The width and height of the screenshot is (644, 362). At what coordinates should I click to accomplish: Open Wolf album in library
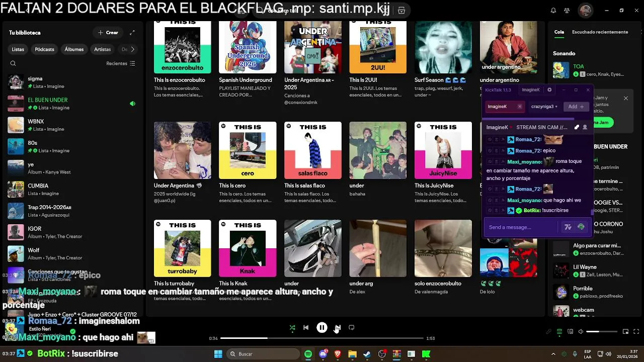coord(72,254)
